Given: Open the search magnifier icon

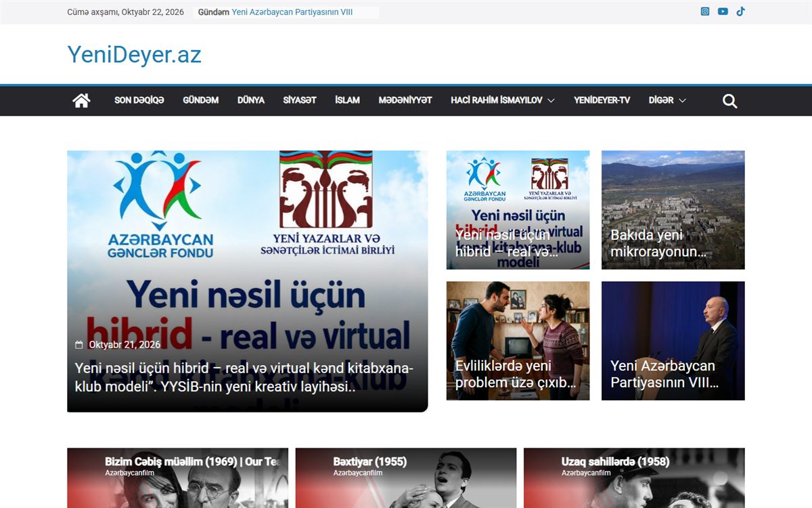Looking at the screenshot, I should [729, 102].
